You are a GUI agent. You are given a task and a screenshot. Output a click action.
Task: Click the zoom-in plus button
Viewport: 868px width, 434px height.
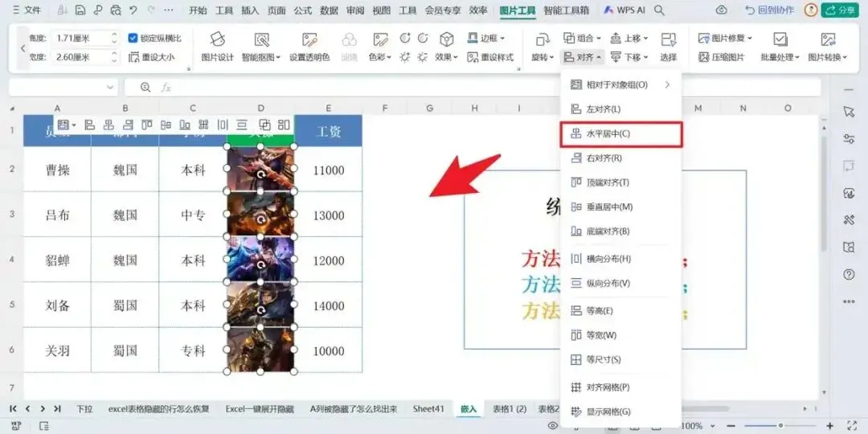click(829, 426)
